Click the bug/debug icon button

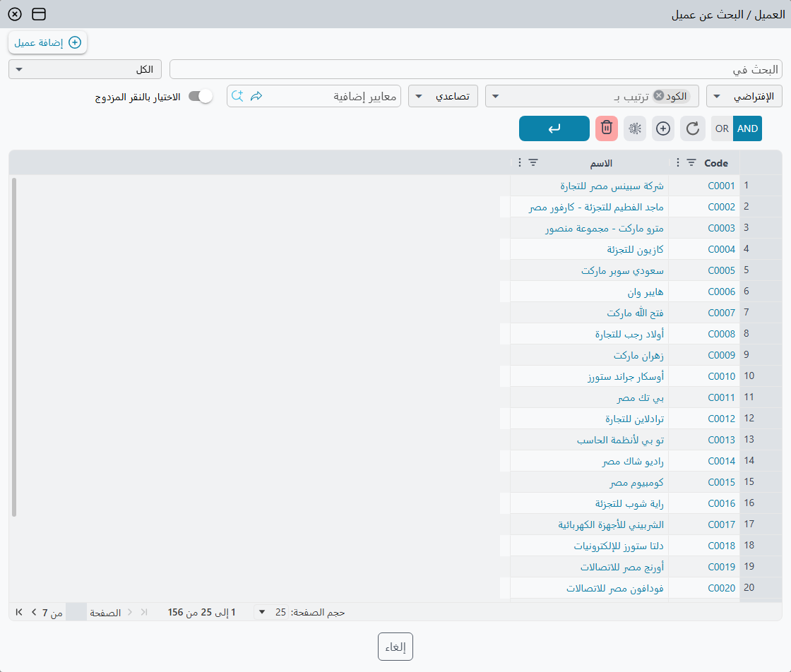click(x=635, y=128)
